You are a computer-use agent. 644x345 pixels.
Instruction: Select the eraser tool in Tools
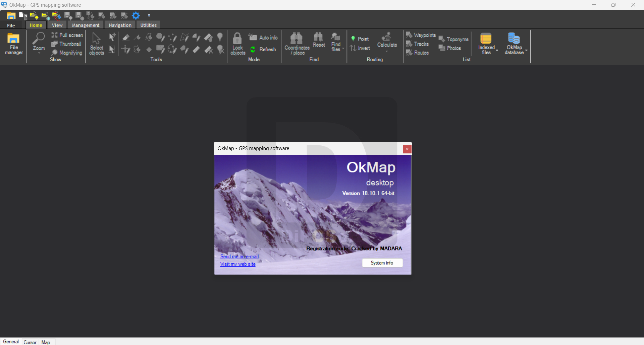click(126, 37)
